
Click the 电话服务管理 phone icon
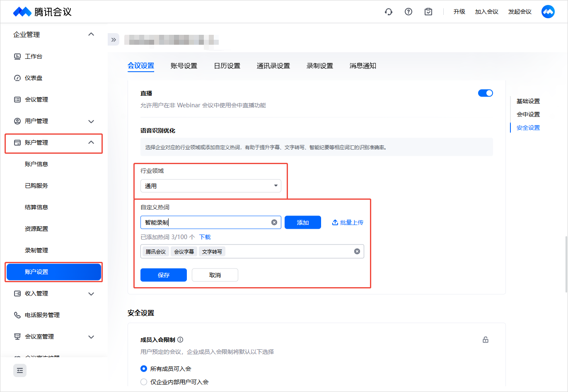[x=17, y=315]
